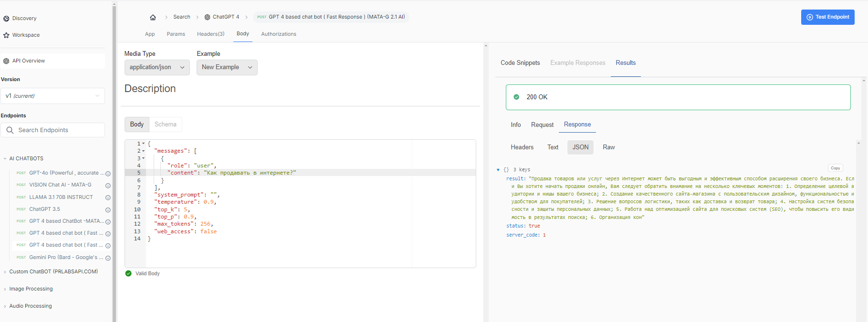Show response as Text
Screen dimensions: 868x322
(553, 147)
